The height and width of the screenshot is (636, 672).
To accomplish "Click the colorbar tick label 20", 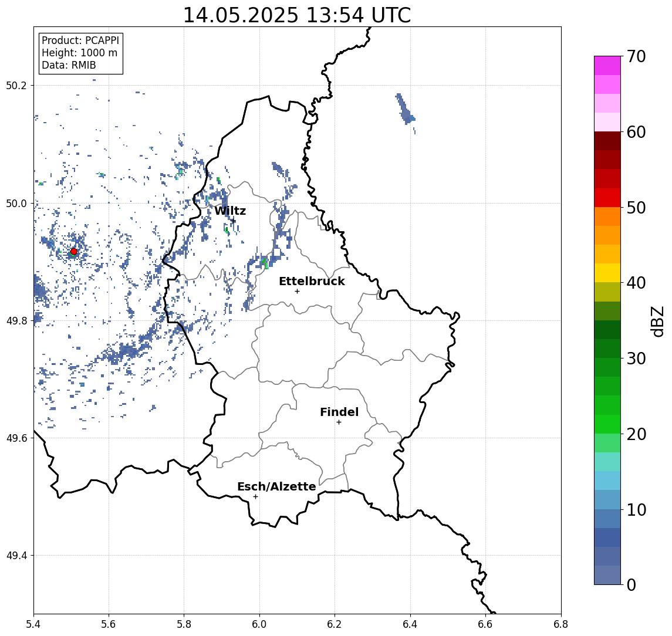I will [636, 434].
